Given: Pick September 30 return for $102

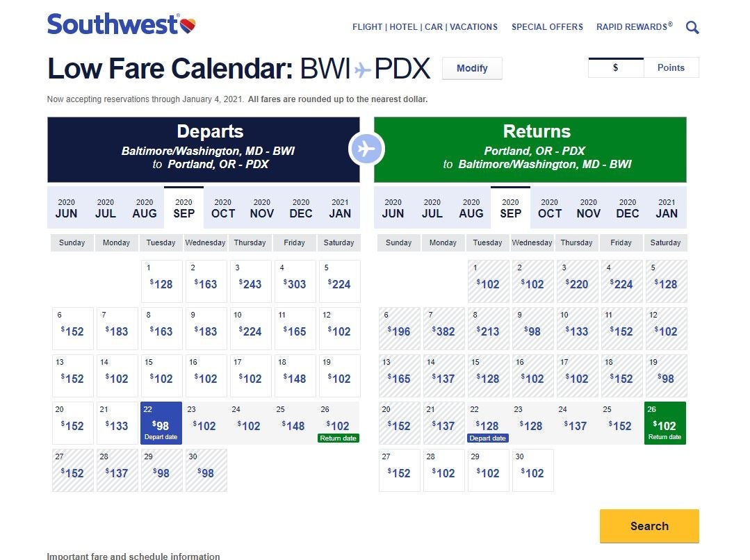Looking at the screenshot, I should (533, 470).
